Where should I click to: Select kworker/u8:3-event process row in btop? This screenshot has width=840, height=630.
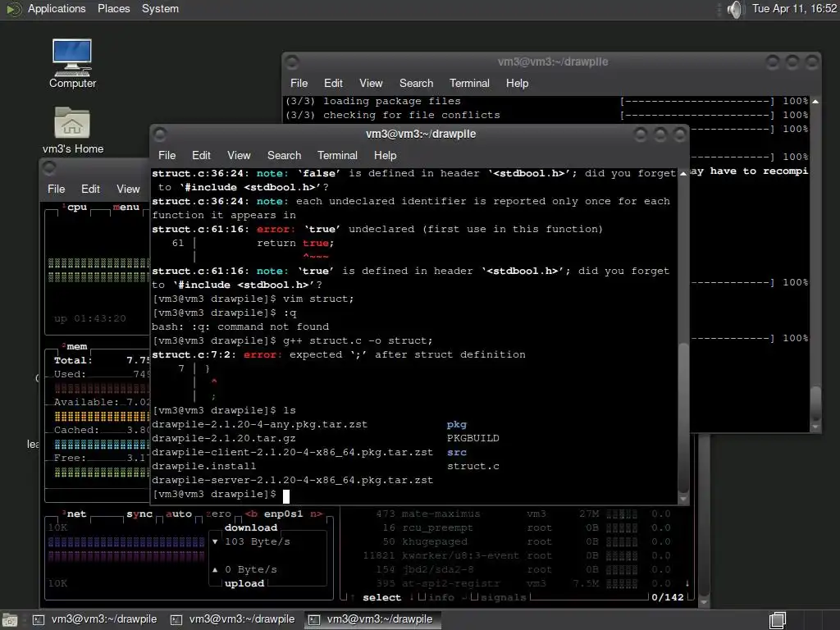coord(517,555)
